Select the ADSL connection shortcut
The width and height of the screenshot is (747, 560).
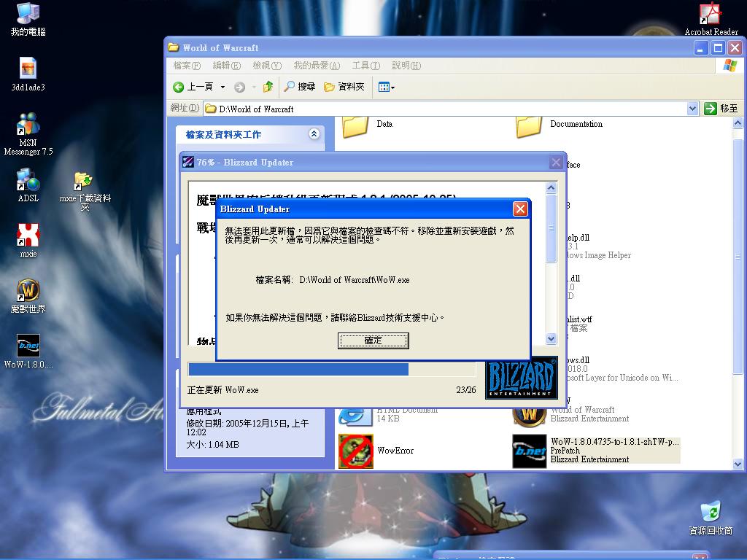point(28,185)
